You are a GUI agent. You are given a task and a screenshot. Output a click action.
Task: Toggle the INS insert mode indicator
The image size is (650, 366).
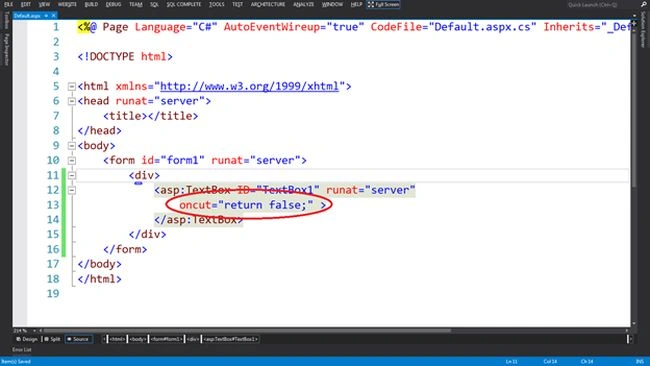(x=640, y=361)
